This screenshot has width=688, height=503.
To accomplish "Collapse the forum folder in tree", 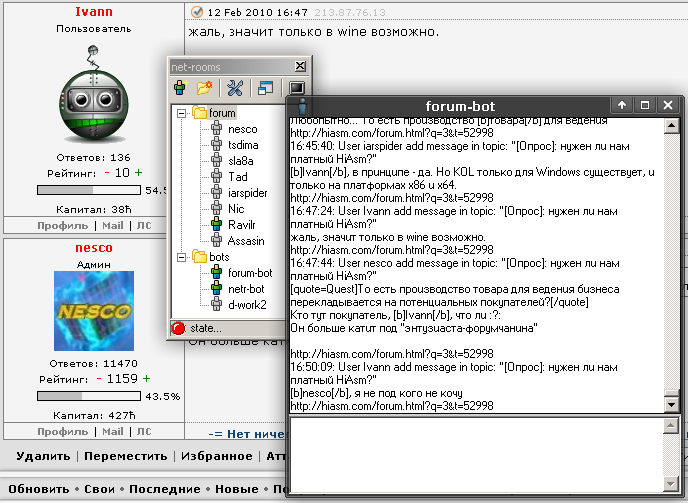I will [x=182, y=113].
